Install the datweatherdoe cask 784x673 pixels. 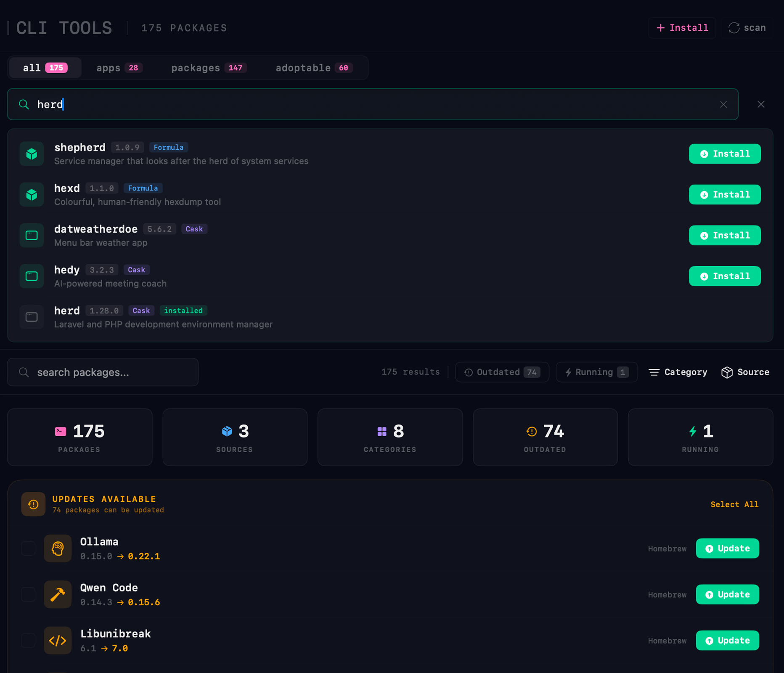725,236
